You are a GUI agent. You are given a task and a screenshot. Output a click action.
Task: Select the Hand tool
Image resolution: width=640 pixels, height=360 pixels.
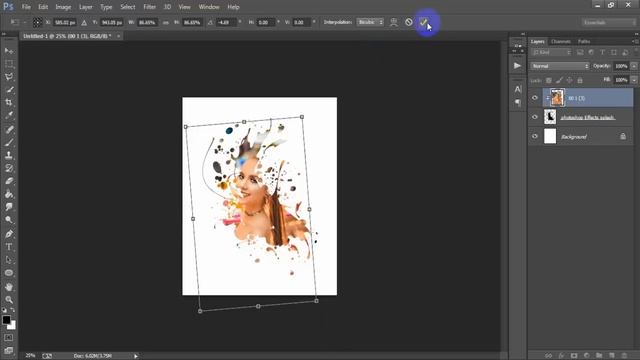pos(9,287)
